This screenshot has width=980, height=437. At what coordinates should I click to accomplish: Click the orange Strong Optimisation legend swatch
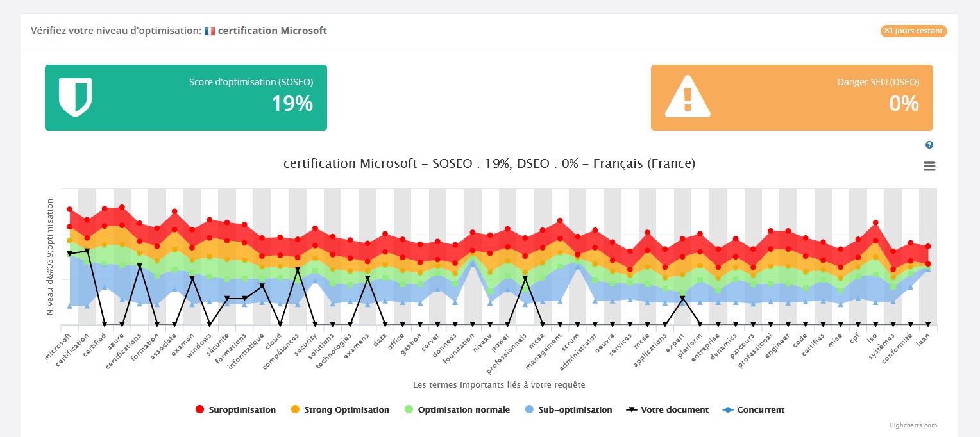[295, 410]
